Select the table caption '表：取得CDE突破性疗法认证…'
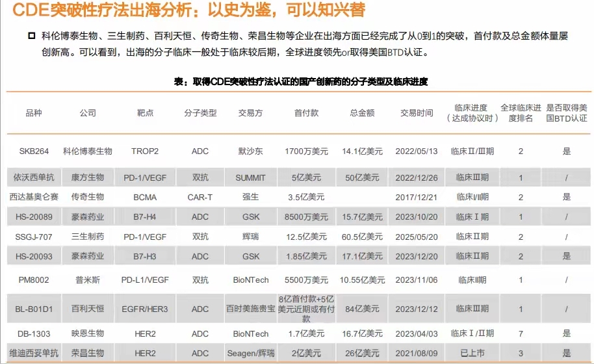This screenshot has height=364, width=594. tap(301, 81)
